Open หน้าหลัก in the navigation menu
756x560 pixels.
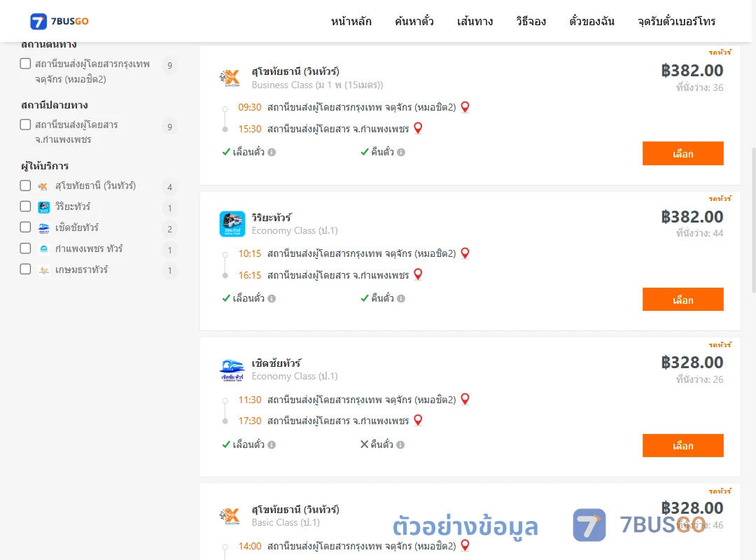tap(351, 21)
